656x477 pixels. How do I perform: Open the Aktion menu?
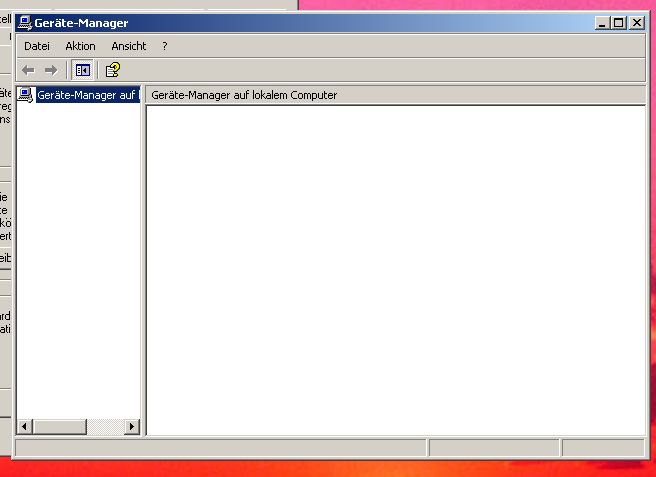click(x=80, y=46)
